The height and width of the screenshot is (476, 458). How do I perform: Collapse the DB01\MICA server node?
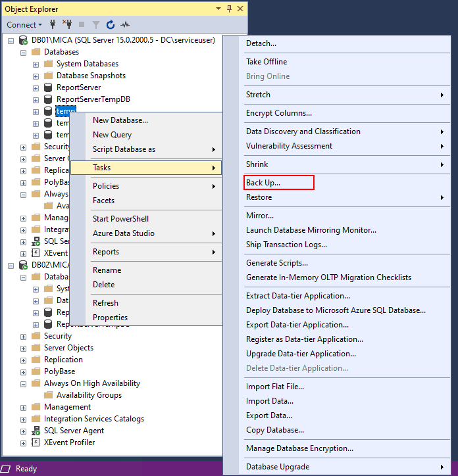click(x=12, y=40)
